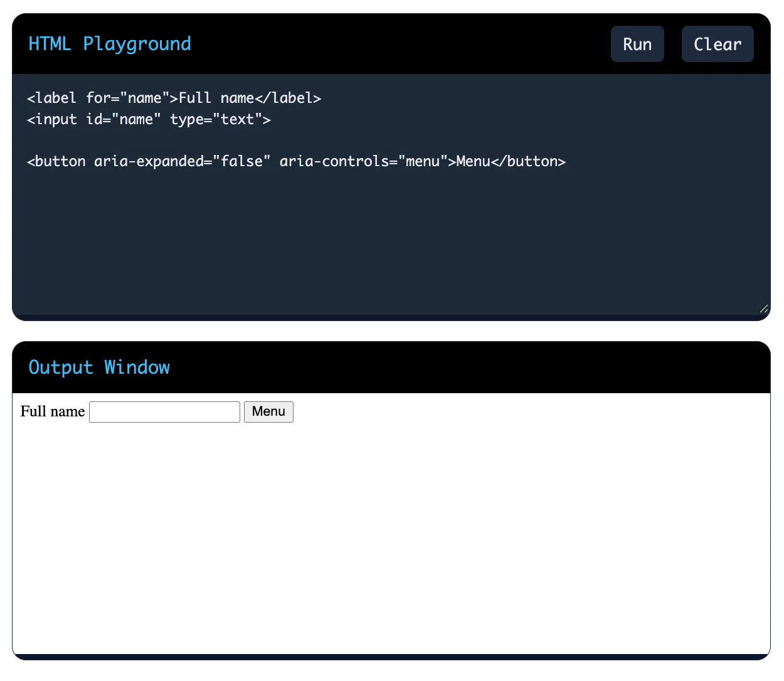Click the Menu button in output
This screenshot has height=681, width=784.
tap(268, 411)
